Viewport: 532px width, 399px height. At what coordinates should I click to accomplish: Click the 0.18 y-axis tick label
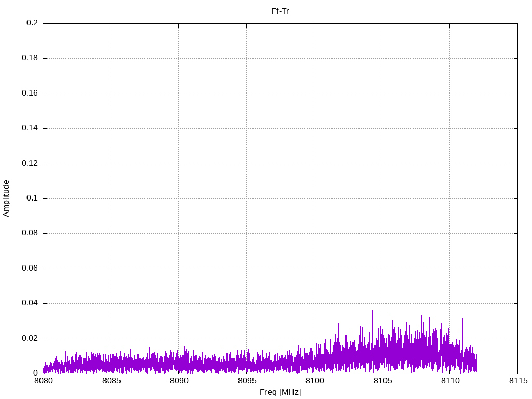(x=30, y=58)
